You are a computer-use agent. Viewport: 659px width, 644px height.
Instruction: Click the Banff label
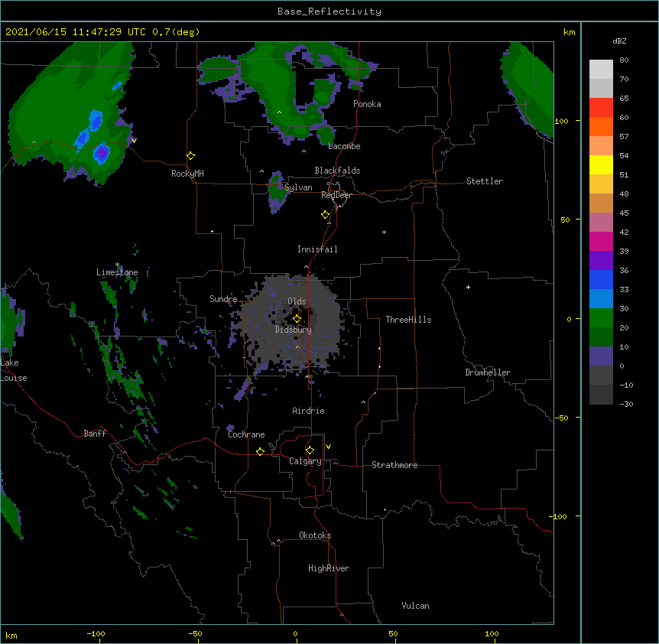95,434
